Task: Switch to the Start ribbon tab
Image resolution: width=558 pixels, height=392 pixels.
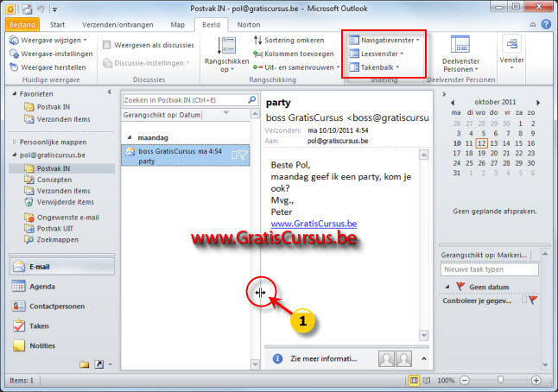Action: (x=57, y=24)
